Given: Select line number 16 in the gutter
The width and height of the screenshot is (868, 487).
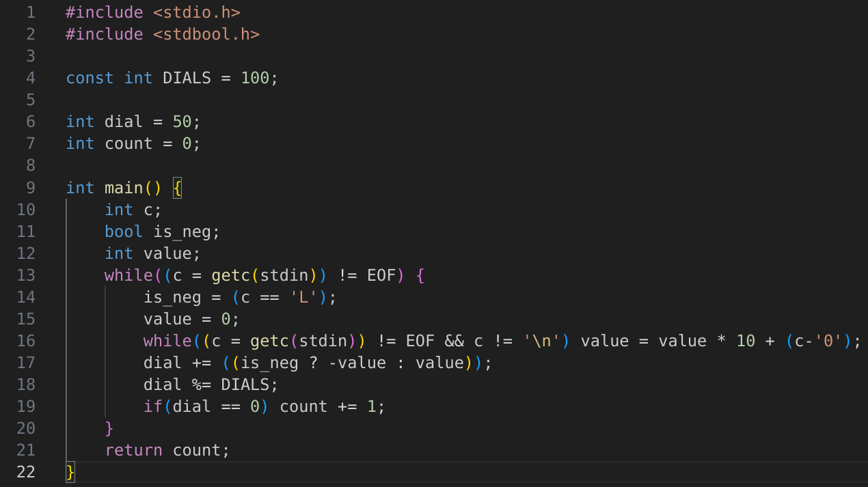Looking at the screenshot, I should [25, 341].
